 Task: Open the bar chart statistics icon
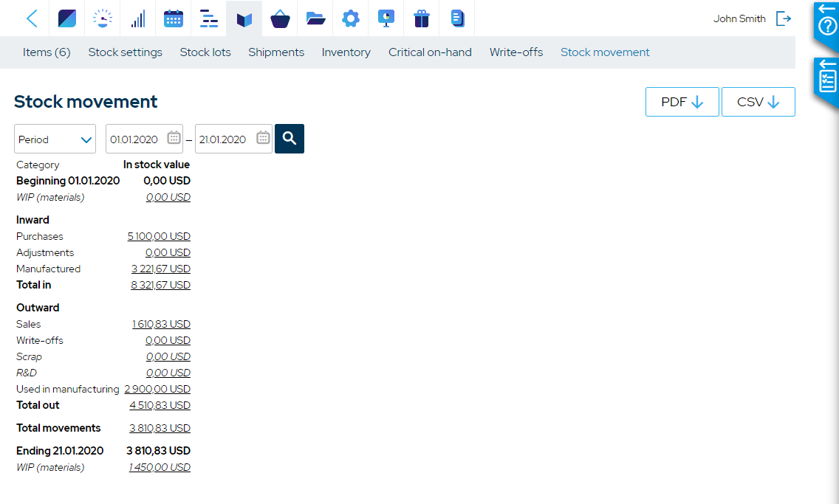138,18
